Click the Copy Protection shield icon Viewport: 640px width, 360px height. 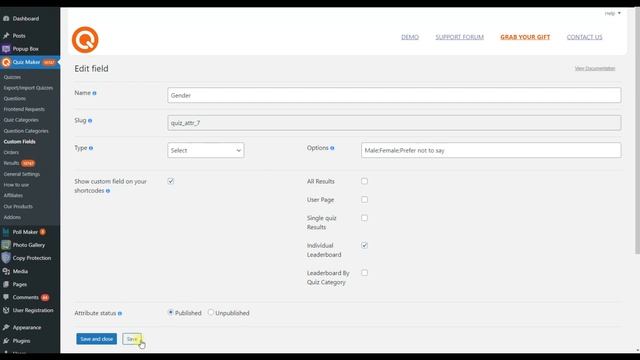tap(6, 258)
